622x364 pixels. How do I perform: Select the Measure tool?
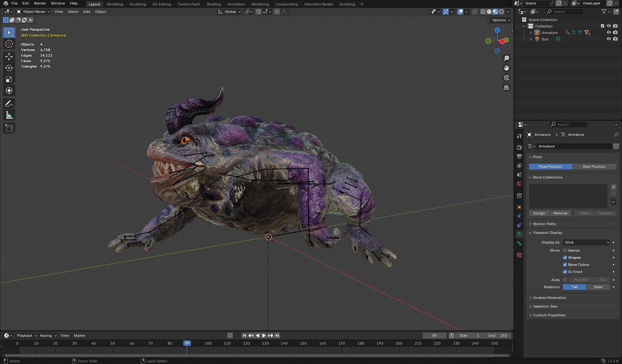tap(9, 116)
